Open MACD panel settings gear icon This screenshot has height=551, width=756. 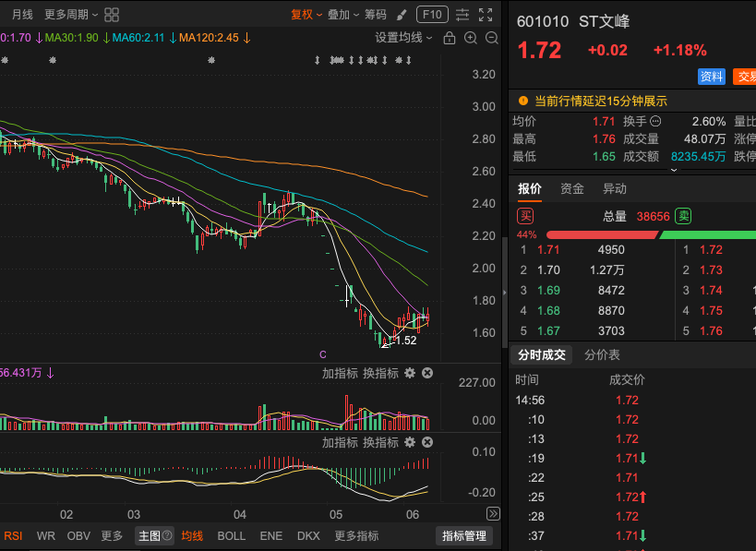pos(410,442)
